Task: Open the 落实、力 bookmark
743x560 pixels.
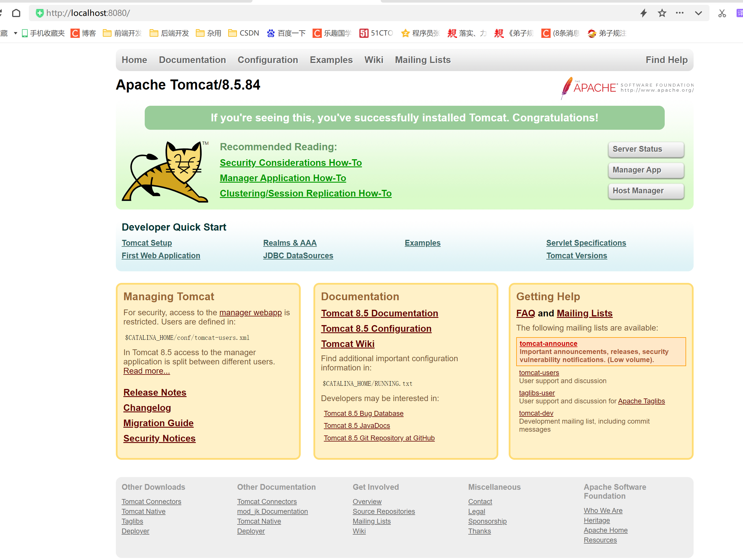Action: [x=467, y=33]
